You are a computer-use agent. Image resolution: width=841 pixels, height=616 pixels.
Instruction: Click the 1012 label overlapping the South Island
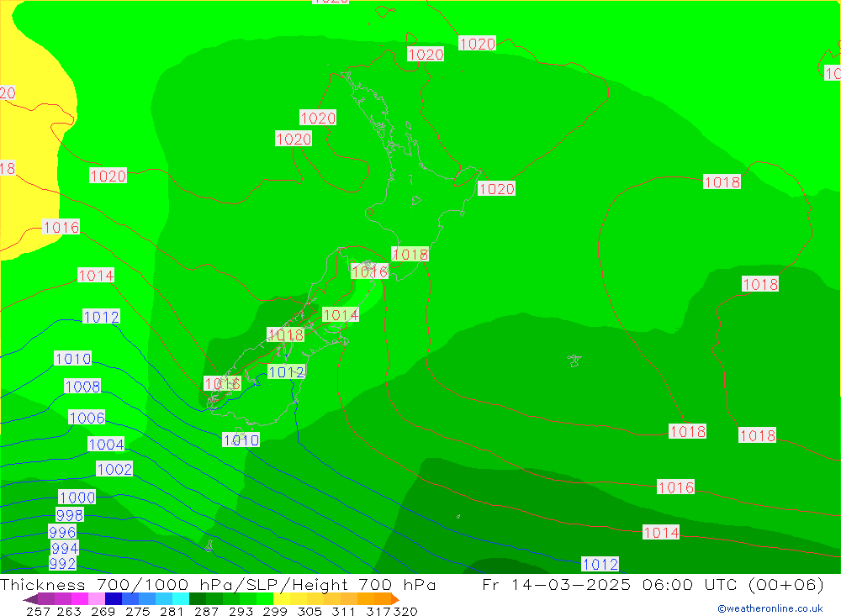(x=287, y=372)
